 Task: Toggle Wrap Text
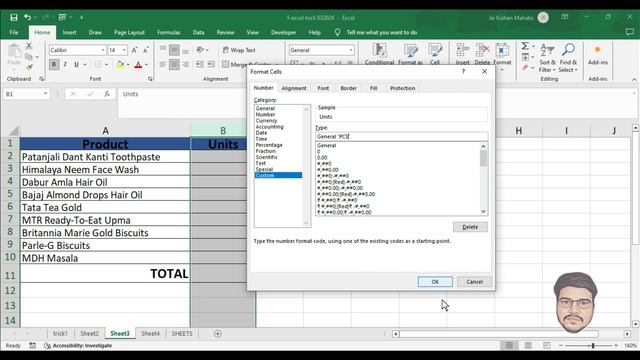(239, 50)
